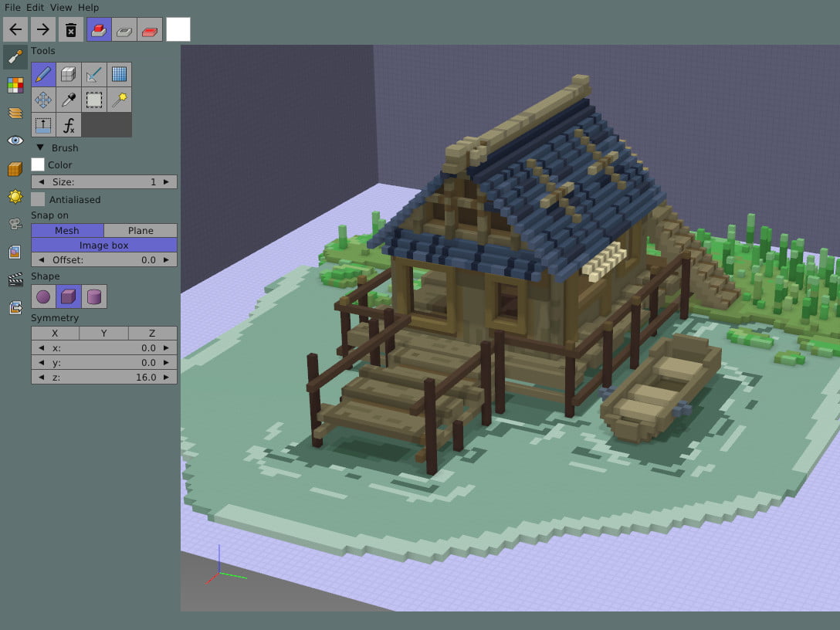This screenshot has width=840, height=630.
Task: Select the rectangle Selection tool
Action: pos(93,100)
